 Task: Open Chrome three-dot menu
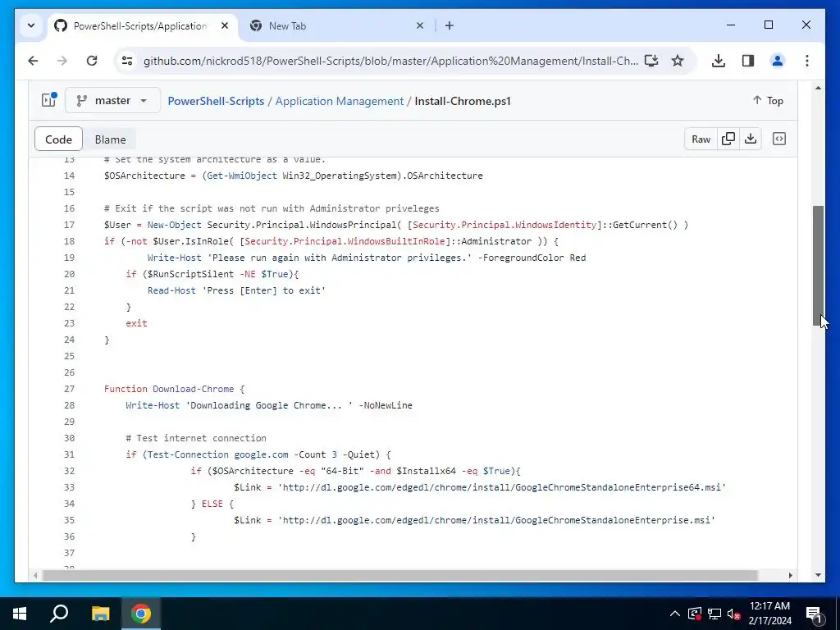[x=807, y=61]
